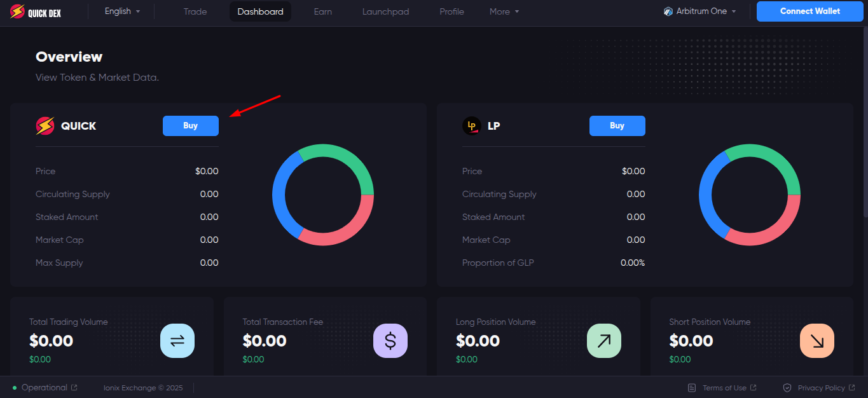Screen dimensions: 868x398
Task: Click the external-link icon after Terms of Use
Action: click(x=754, y=388)
